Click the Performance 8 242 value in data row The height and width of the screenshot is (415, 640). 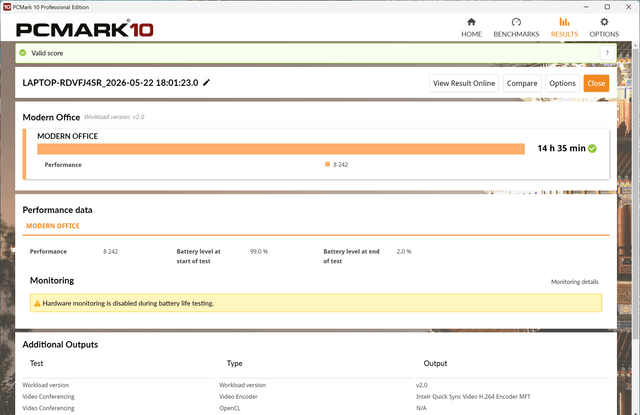coord(110,251)
